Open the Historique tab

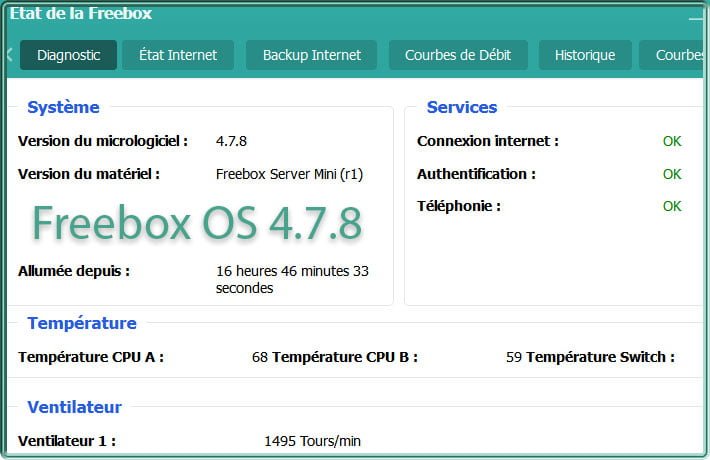(585, 55)
